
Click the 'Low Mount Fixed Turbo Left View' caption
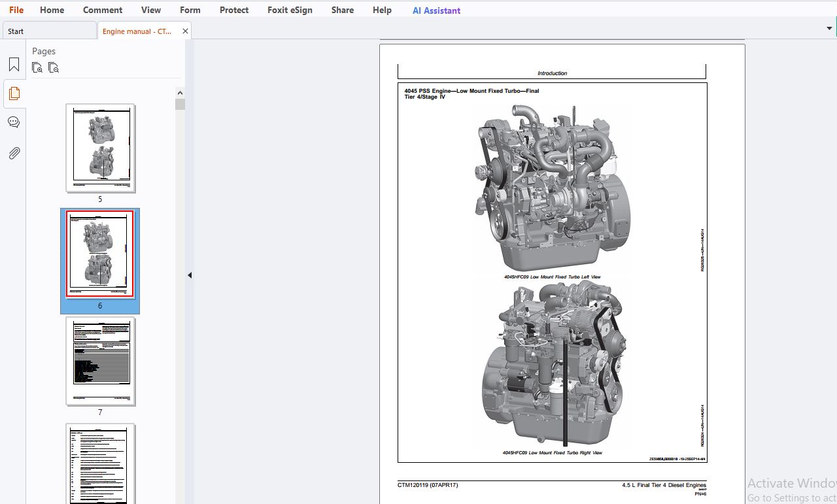click(x=552, y=277)
